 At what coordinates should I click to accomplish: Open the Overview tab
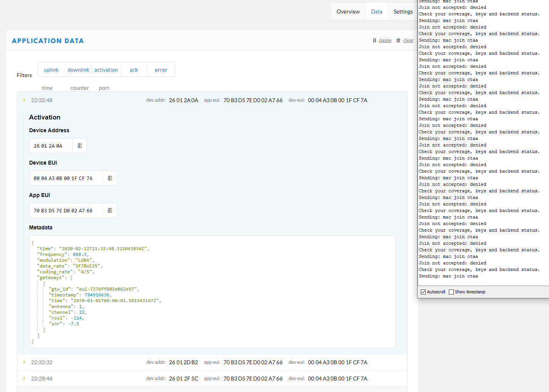pyautogui.click(x=348, y=12)
